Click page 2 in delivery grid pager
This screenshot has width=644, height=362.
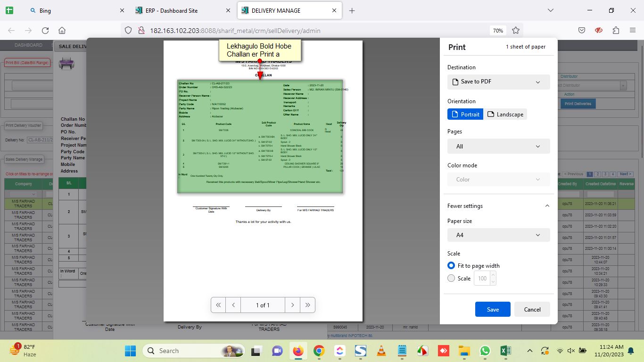point(597,174)
